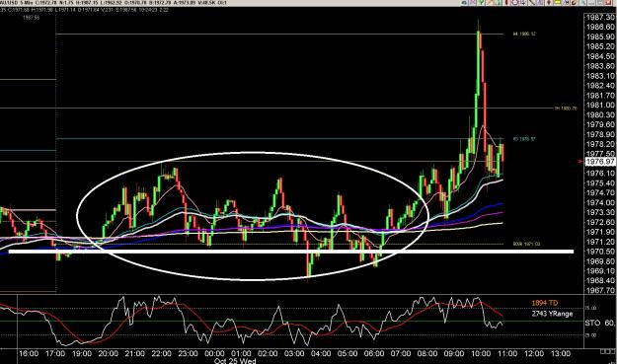Click the orange 1894 TD readout
Viewport: 617px width, 364px height.
[x=545, y=303]
